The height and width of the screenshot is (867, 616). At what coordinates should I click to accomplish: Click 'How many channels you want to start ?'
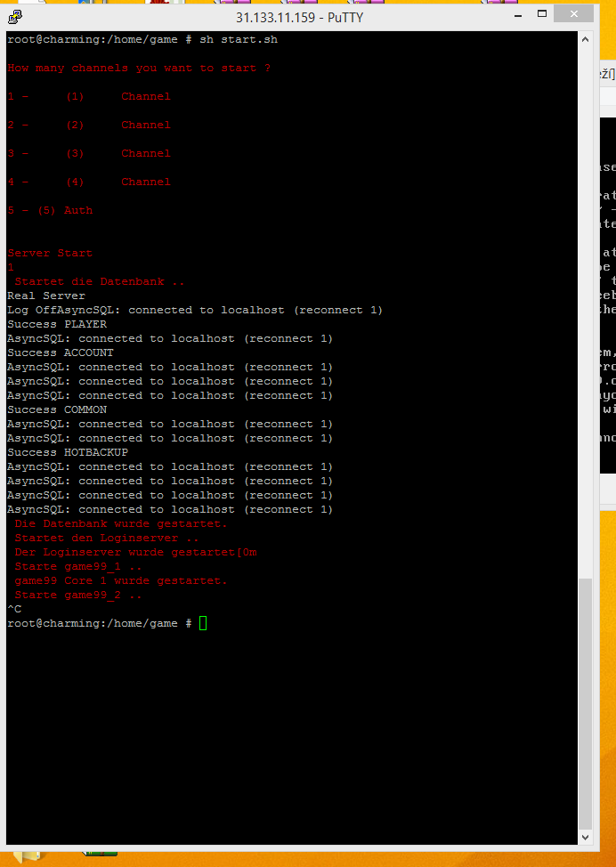(x=139, y=68)
